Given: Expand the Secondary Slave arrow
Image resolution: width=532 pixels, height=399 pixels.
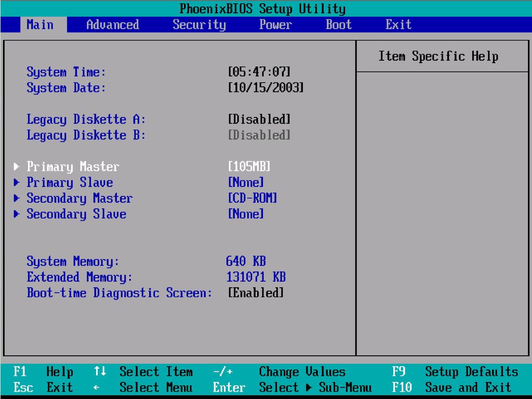Looking at the screenshot, I should tap(16, 214).
